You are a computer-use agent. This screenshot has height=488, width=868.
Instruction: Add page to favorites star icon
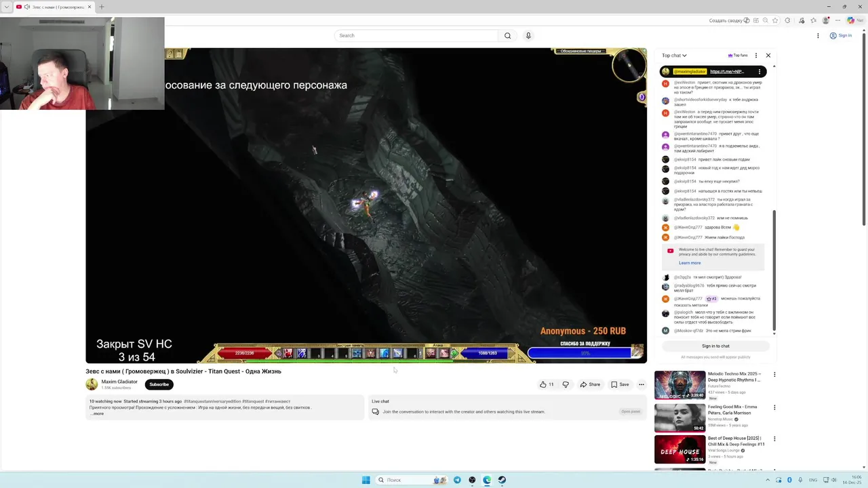point(776,20)
